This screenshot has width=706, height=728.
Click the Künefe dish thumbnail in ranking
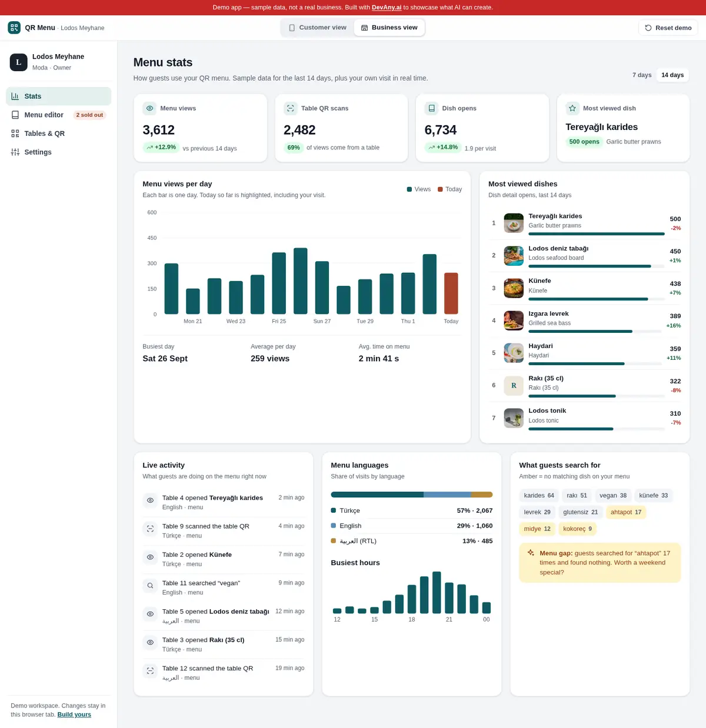click(x=514, y=288)
